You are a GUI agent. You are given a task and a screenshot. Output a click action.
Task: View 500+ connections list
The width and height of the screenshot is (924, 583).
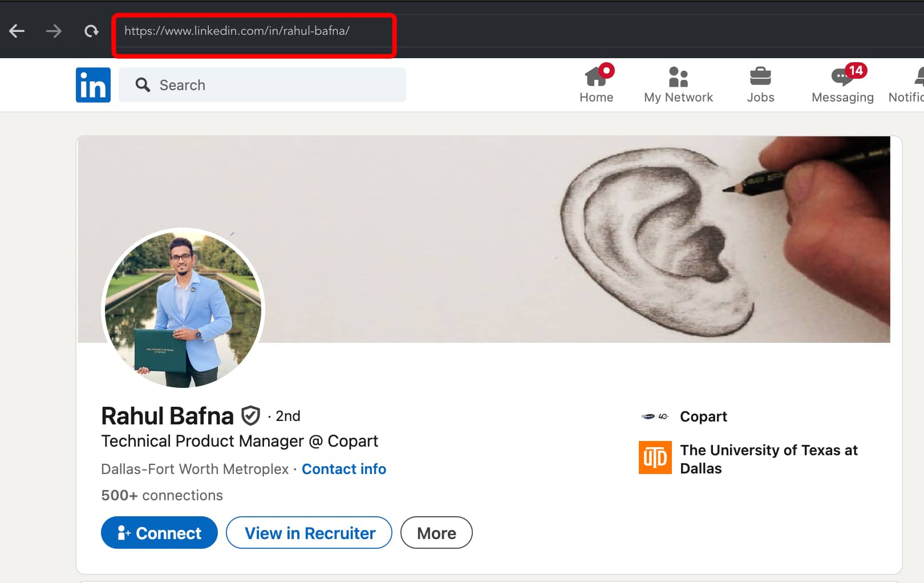[x=161, y=495]
